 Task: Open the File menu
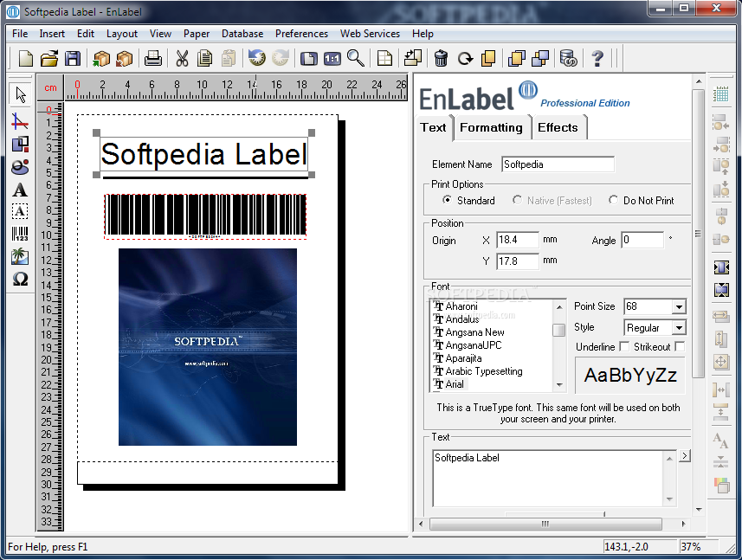click(20, 34)
